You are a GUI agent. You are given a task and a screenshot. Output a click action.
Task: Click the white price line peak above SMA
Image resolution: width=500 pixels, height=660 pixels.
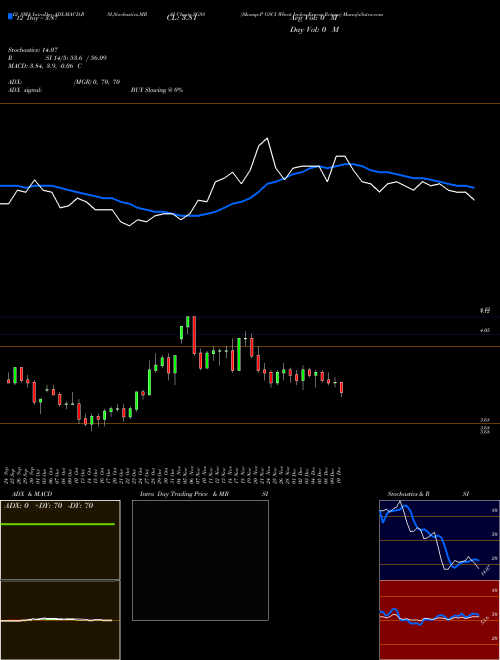click(267, 139)
